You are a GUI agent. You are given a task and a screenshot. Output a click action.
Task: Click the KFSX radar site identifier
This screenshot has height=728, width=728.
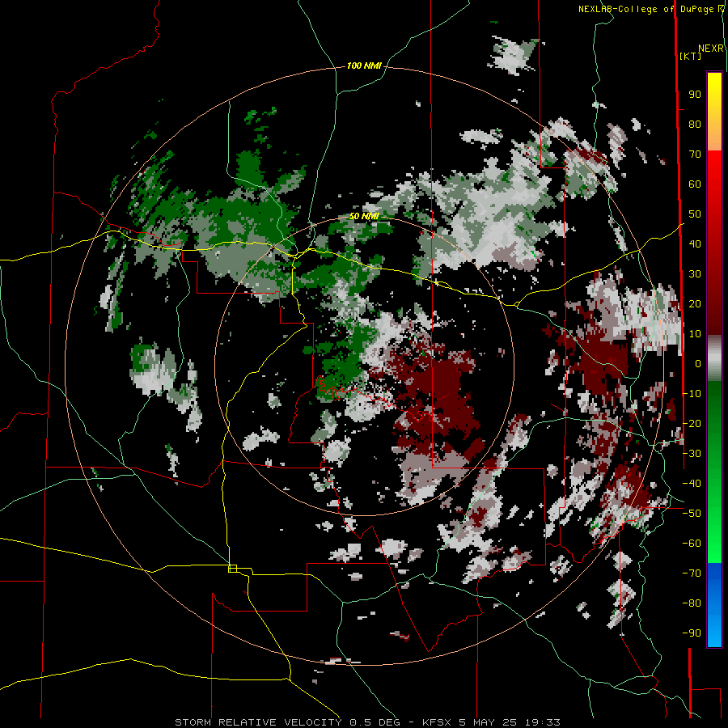tap(437, 722)
